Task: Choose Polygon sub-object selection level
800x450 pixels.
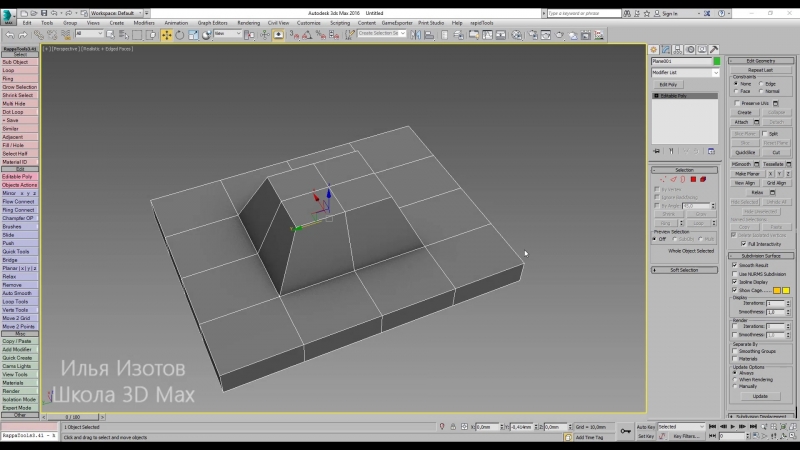Action: click(x=693, y=179)
